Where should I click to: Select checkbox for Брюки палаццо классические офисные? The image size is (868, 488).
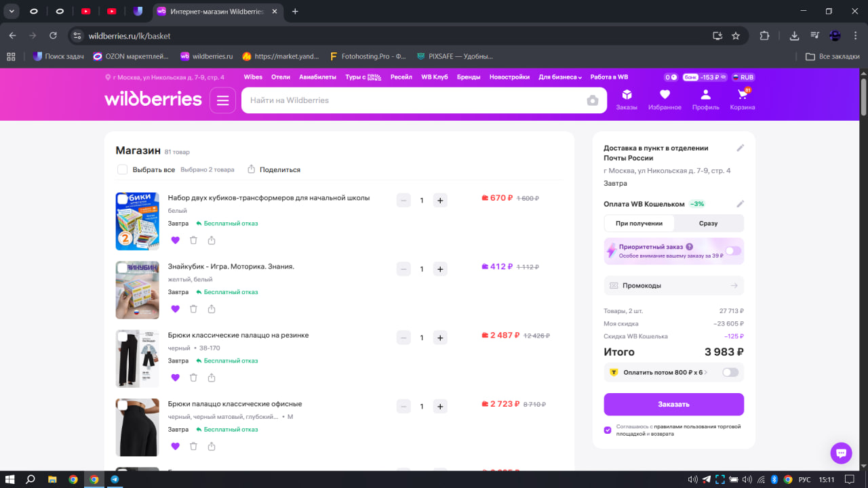122,405
